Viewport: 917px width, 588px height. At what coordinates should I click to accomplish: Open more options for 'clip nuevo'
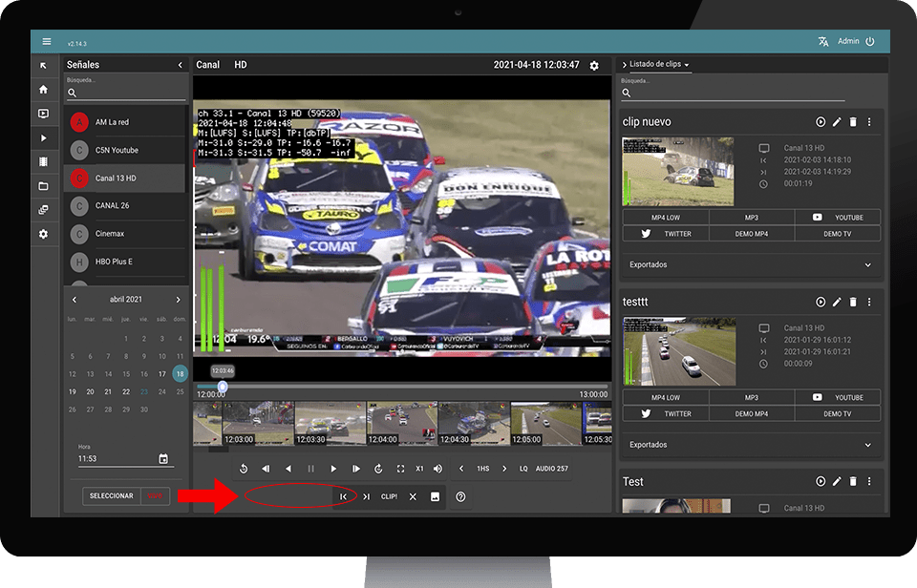[869, 121]
